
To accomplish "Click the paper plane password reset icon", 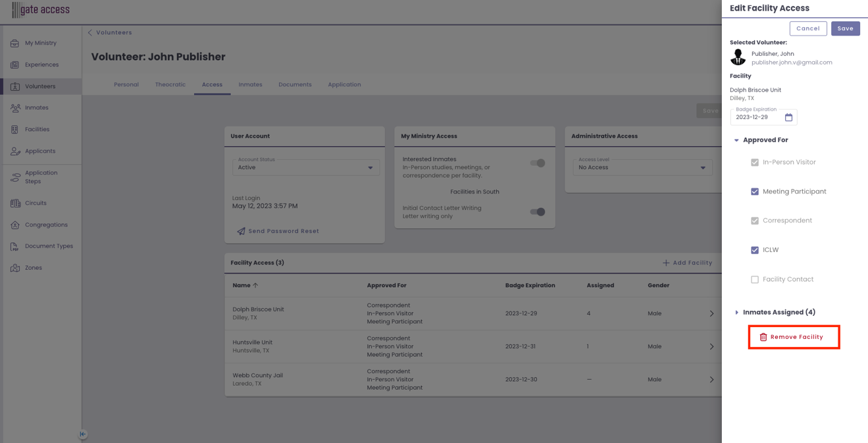I will pyautogui.click(x=241, y=232).
